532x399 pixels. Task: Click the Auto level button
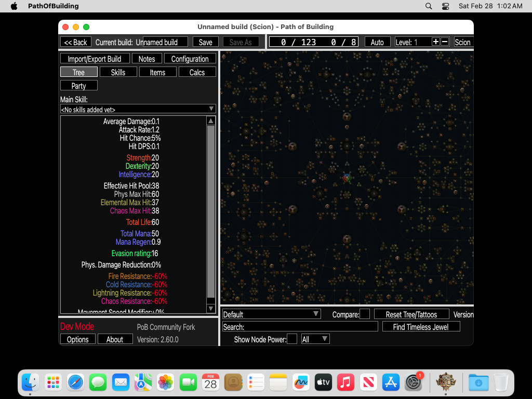(x=377, y=42)
